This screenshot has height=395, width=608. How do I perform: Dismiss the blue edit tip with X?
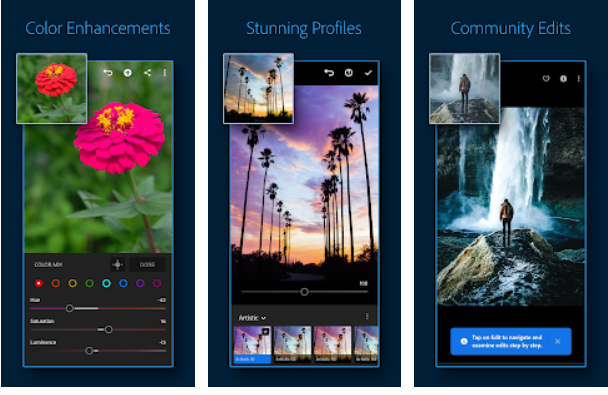pos(558,341)
